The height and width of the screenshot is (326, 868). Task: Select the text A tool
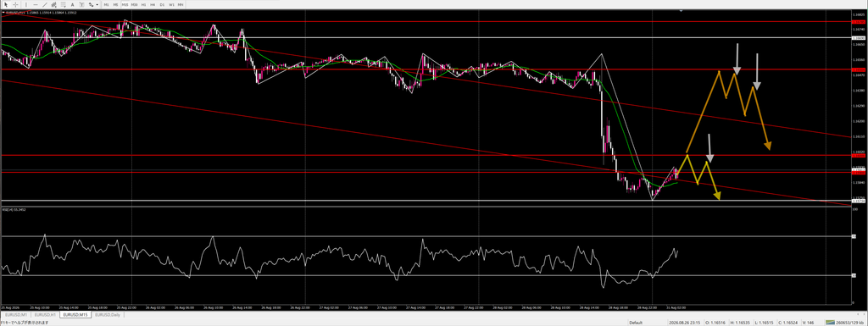[73, 4]
